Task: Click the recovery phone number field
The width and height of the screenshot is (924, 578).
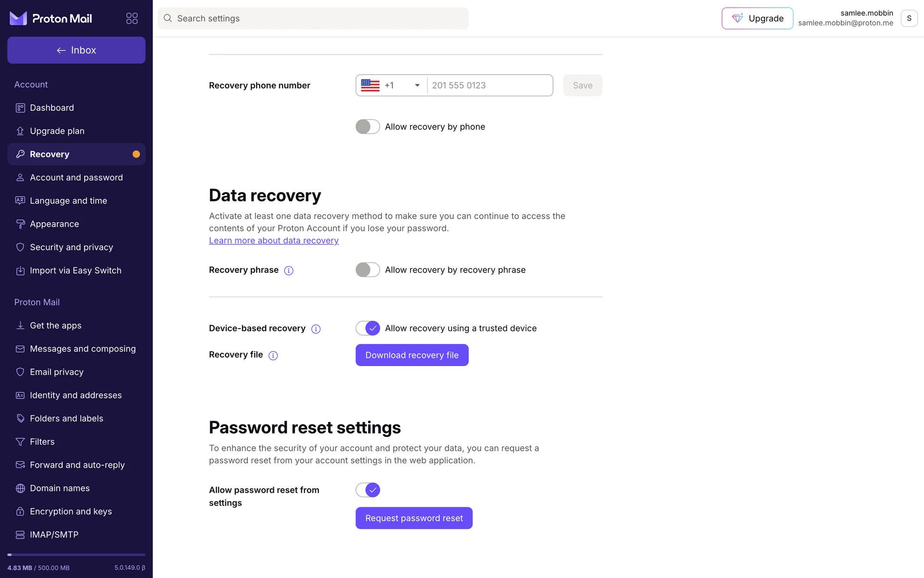Action: pyautogui.click(x=489, y=85)
